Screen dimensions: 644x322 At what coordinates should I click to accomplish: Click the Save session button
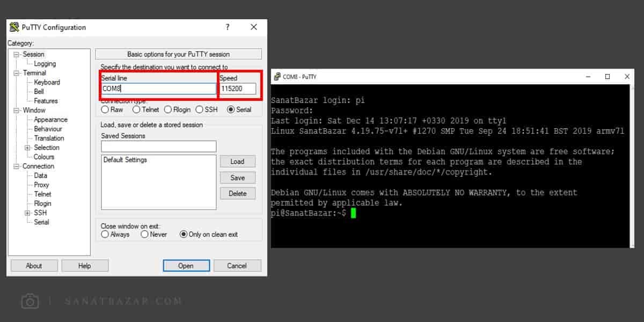pyautogui.click(x=238, y=178)
